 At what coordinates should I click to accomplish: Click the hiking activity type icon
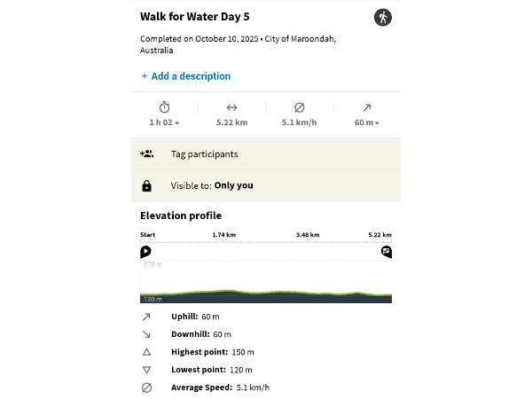click(x=382, y=17)
